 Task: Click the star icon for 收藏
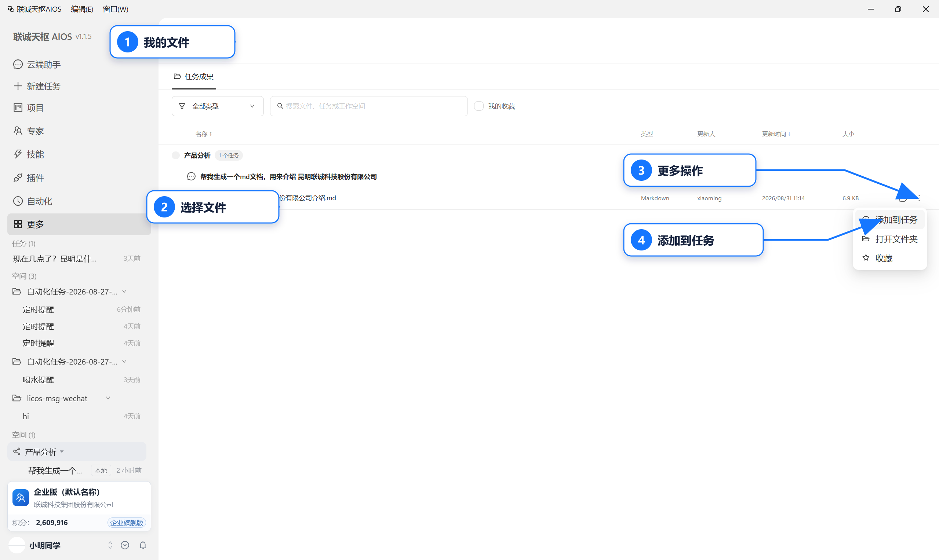coord(866,258)
